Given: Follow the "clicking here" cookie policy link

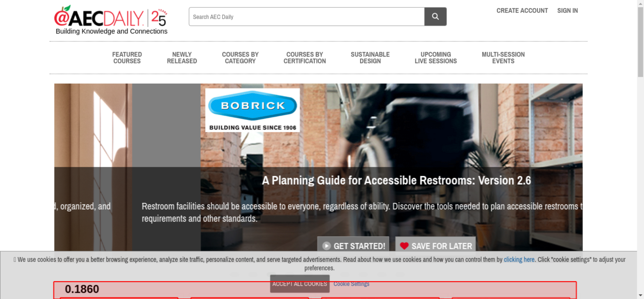Looking at the screenshot, I should click(x=519, y=259).
